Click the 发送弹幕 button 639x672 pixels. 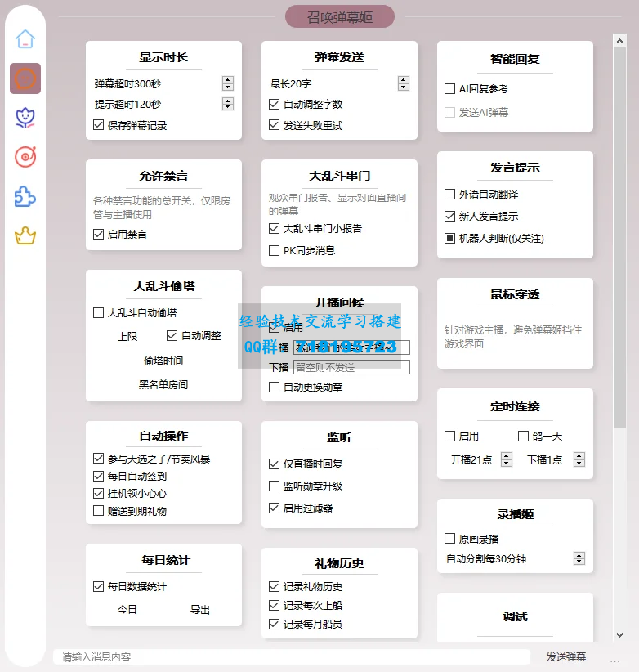(565, 657)
